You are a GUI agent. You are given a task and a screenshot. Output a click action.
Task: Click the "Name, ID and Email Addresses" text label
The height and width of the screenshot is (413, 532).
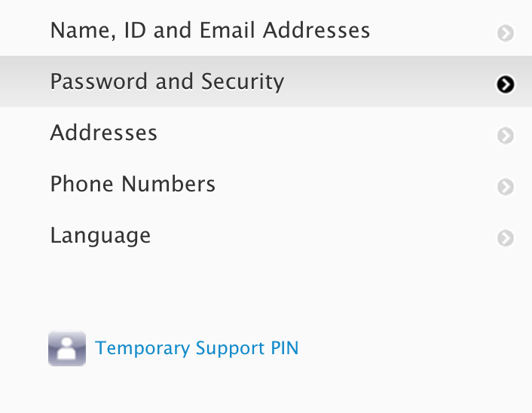(209, 31)
